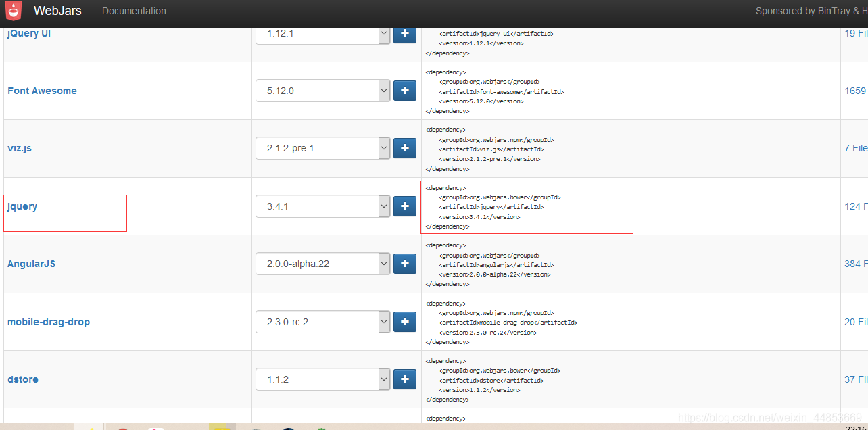Image resolution: width=868 pixels, height=430 pixels.
Task: Open the dstore library link
Action: (23, 379)
